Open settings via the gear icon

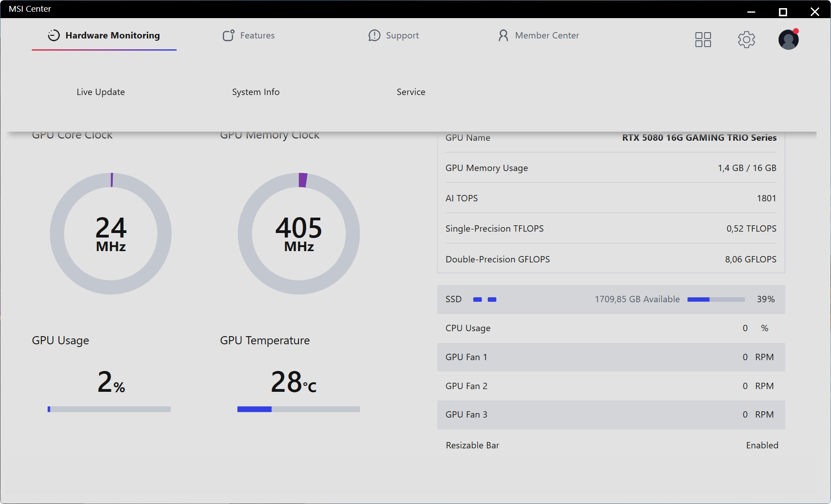pos(746,39)
